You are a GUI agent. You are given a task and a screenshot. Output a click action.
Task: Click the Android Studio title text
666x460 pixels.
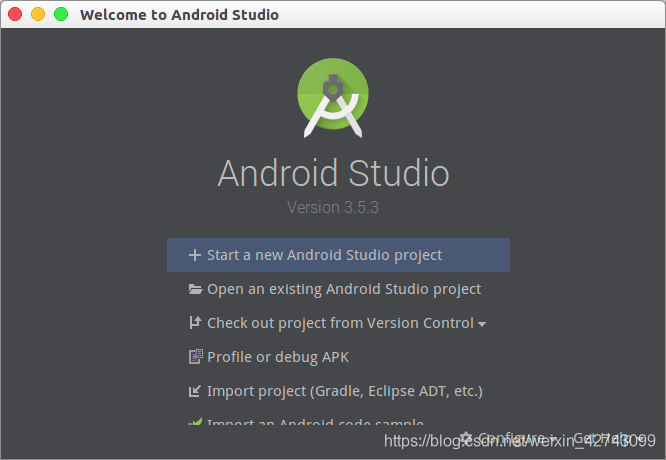[x=333, y=173]
